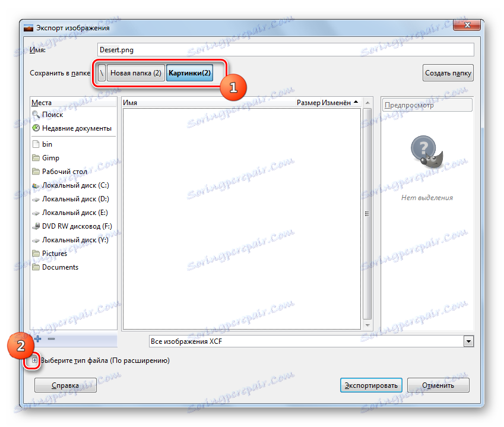The width and height of the screenshot is (504, 427).
Task: Click the 'Создать папку' button
Action: coord(448,72)
